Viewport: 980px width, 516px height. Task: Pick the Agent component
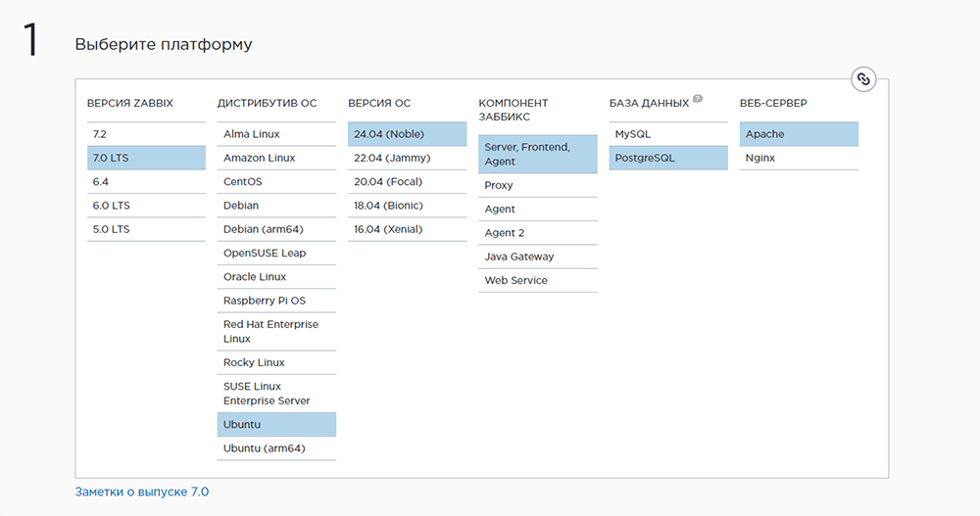coord(537,210)
